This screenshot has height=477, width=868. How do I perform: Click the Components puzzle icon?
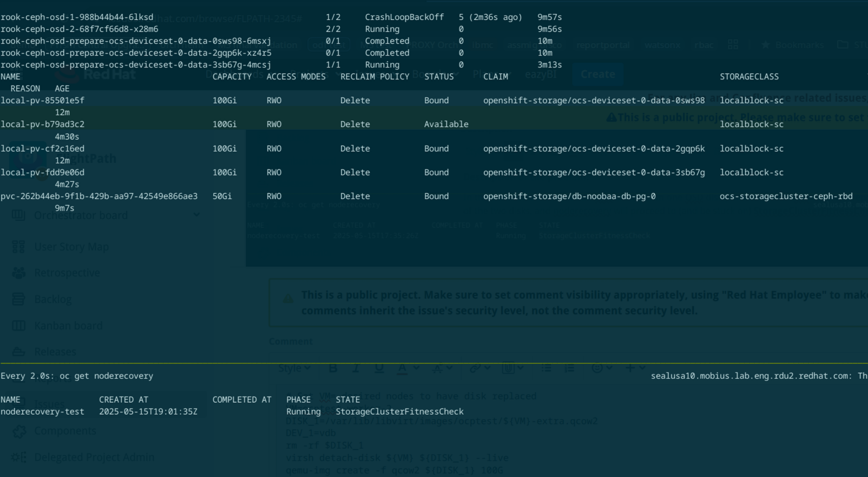coord(18,431)
